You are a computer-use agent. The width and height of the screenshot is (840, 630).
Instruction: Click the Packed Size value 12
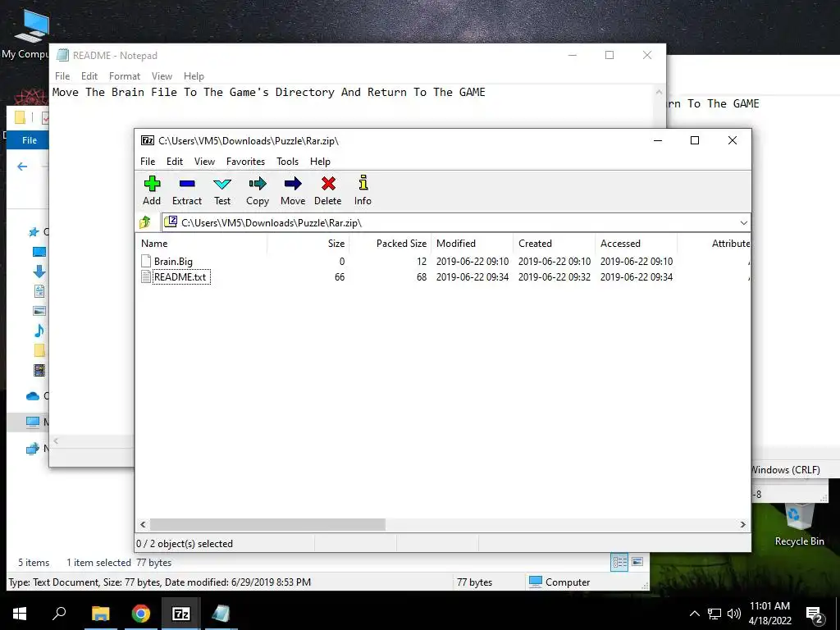[422, 262]
